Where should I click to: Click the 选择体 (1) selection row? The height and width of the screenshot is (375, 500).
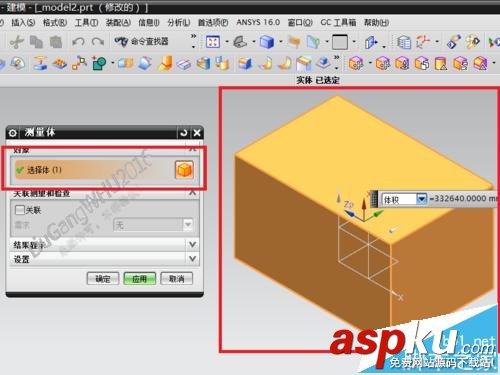(x=104, y=170)
